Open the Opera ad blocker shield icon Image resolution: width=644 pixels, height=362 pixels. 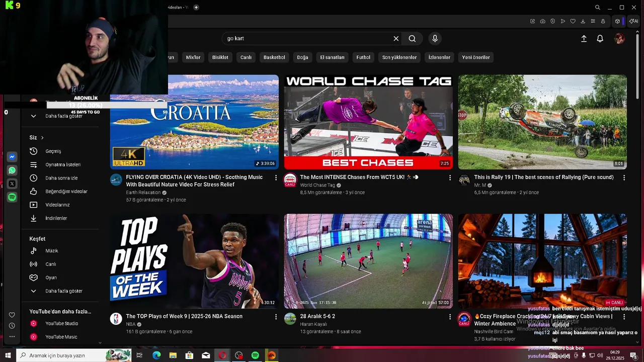coord(552,21)
